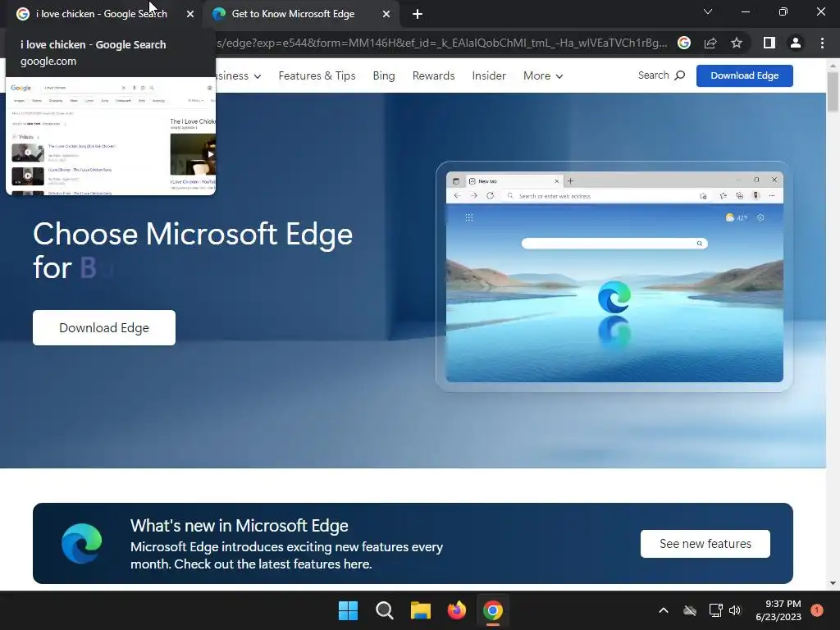Share this page using the share icon

(x=710, y=43)
